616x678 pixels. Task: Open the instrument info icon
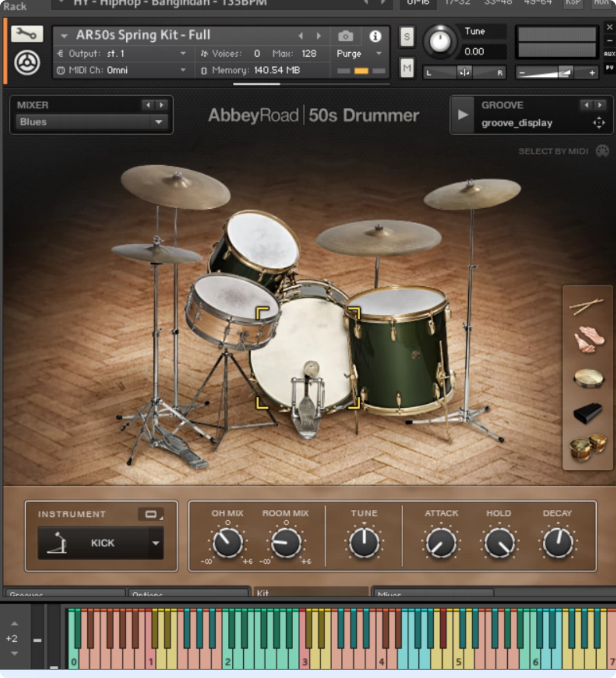(376, 36)
